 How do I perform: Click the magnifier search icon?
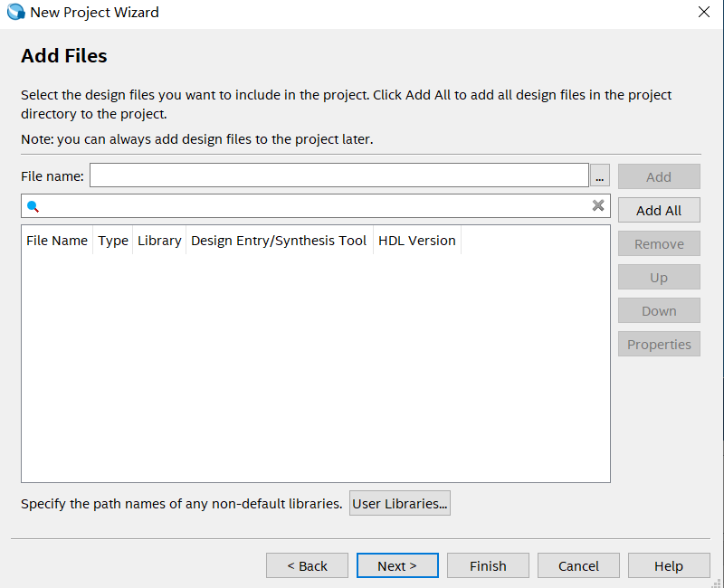[33, 206]
